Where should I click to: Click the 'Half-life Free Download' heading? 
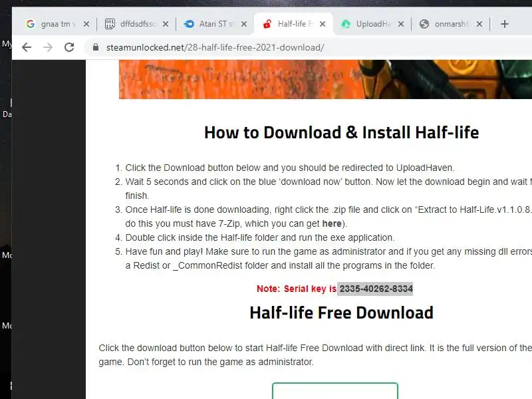pos(341,313)
